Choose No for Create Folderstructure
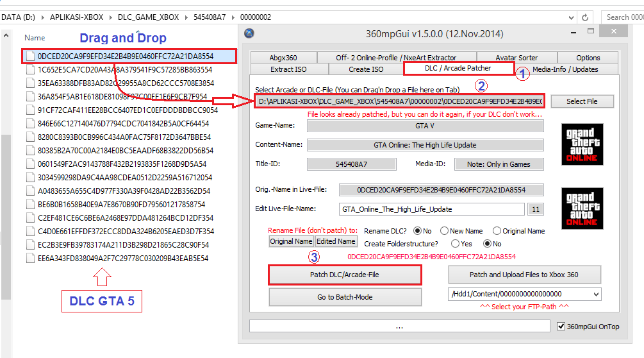This screenshot has width=644, height=358. point(487,244)
